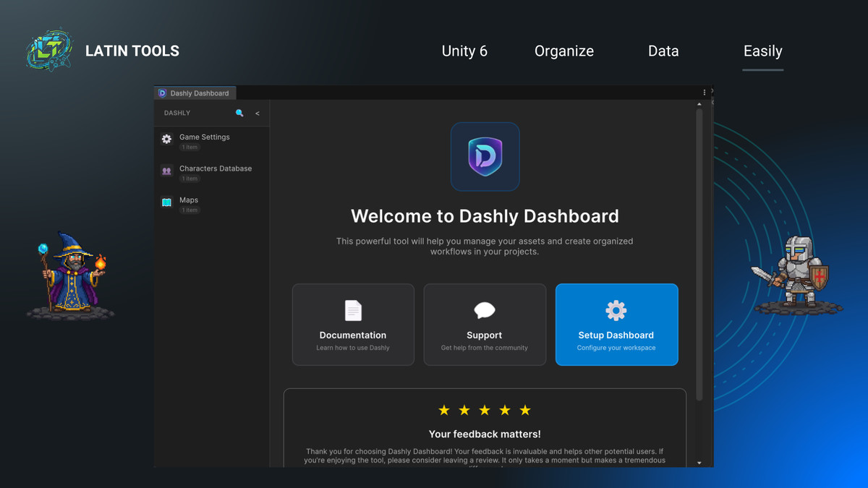This screenshot has width=868, height=488.
Task: Open Unity 6 from the top menu
Action: click(464, 51)
